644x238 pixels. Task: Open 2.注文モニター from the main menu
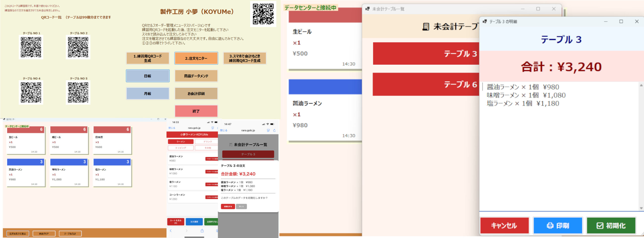tap(196, 58)
